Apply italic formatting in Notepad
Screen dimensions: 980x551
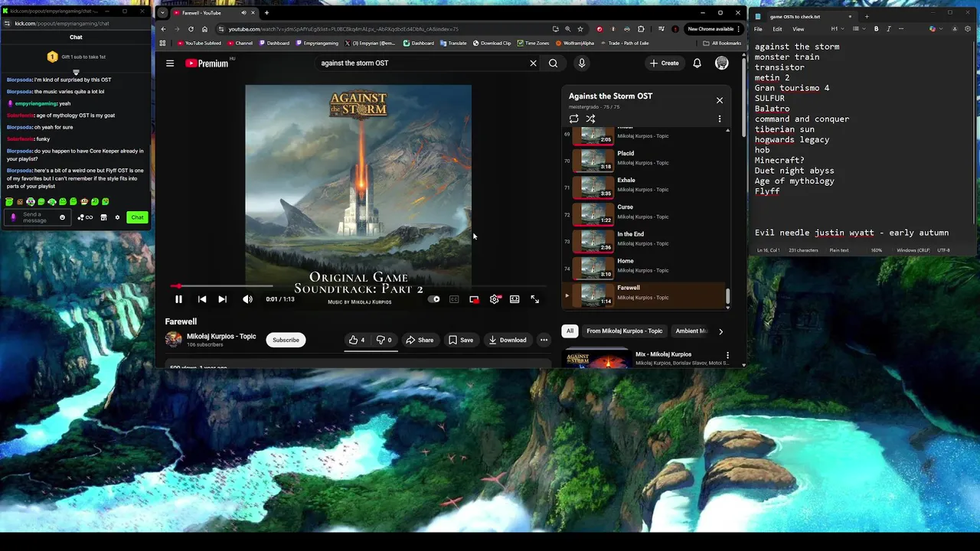click(x=889, y=29)
